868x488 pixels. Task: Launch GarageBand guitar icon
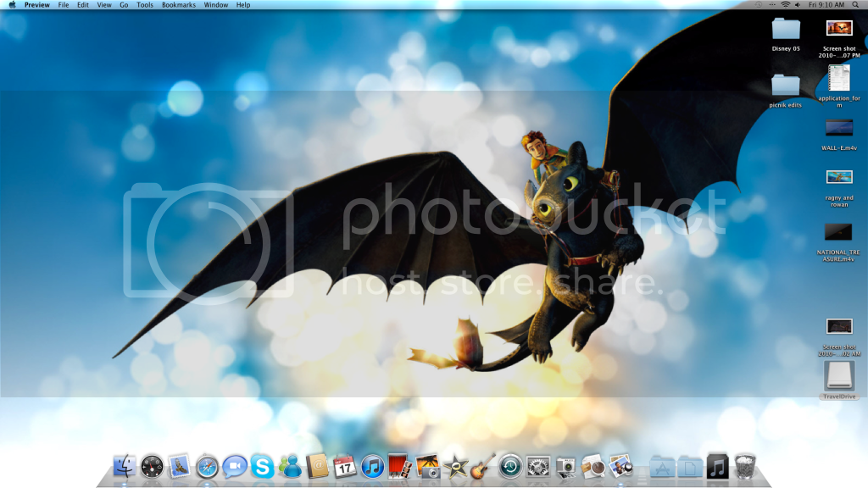482,466
